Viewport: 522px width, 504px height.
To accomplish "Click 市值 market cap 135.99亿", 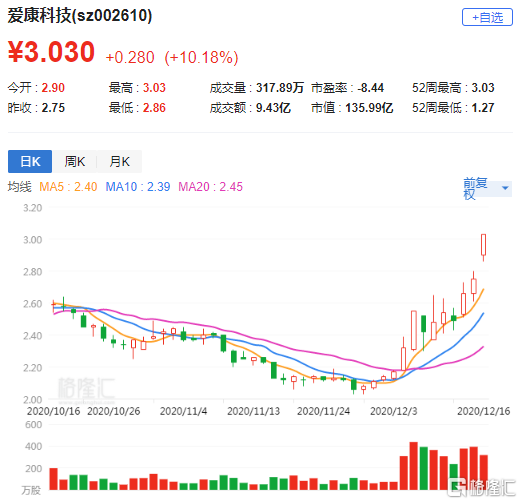I will point(369,108).
